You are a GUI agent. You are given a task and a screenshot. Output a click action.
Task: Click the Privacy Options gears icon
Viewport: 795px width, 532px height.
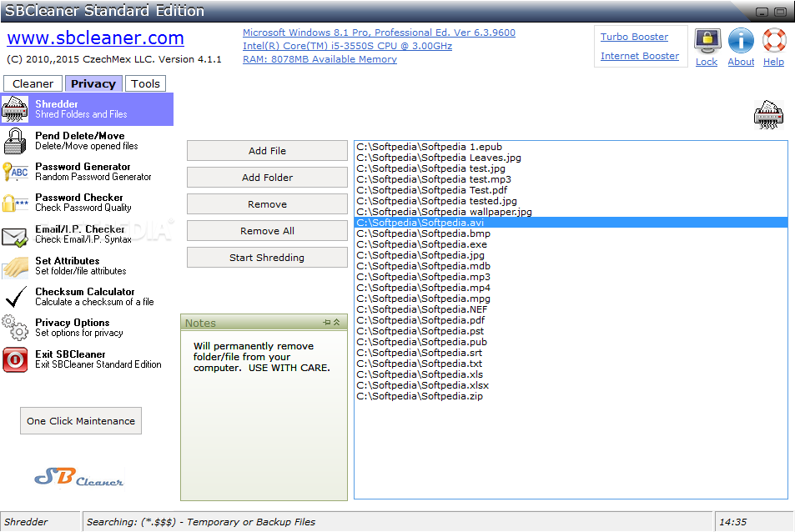pos(15,328)
